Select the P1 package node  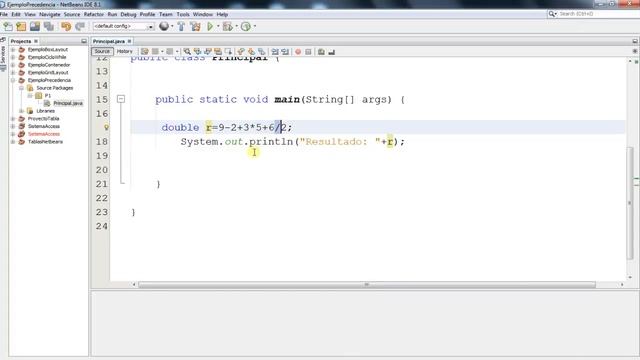pyautogui.click(x=48, y=96)
